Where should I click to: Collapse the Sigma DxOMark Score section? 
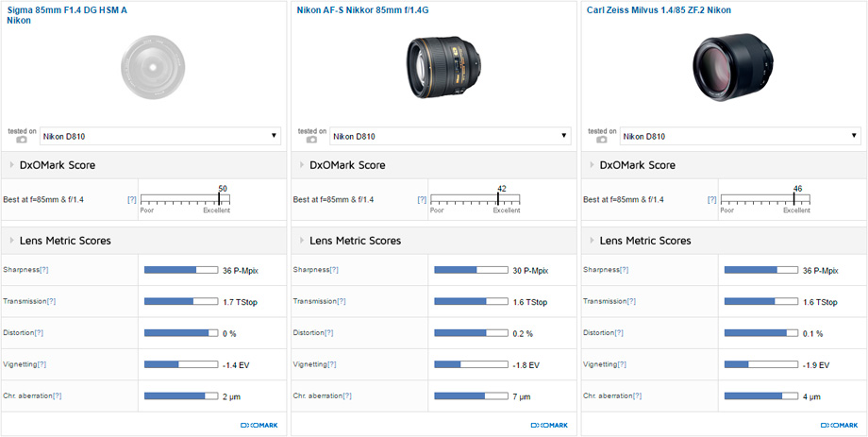pos(11,165)
